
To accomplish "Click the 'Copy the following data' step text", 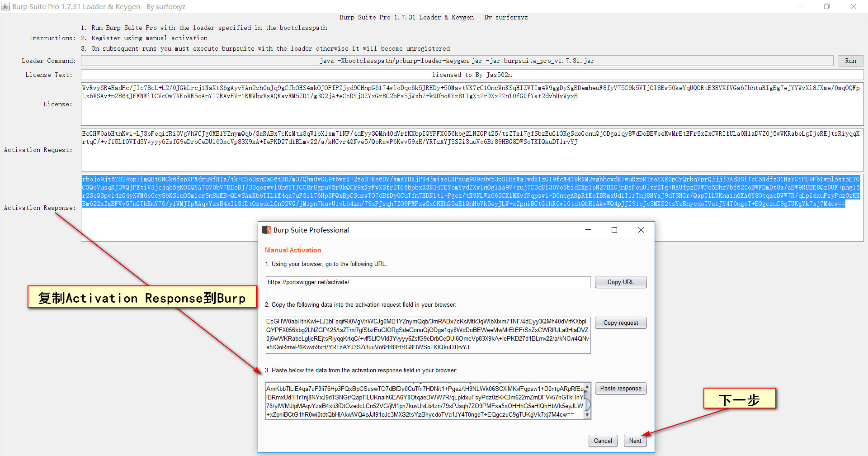I will (x=360, y=305).
